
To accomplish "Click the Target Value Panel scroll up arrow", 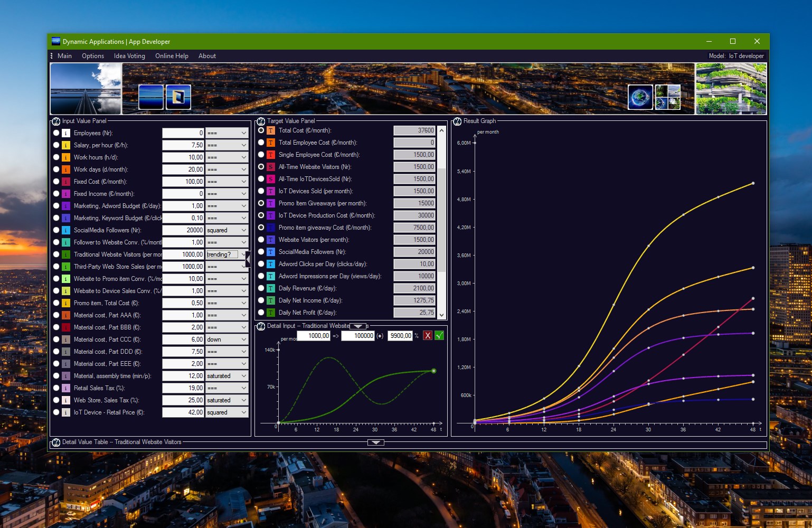I will [442, 130].
